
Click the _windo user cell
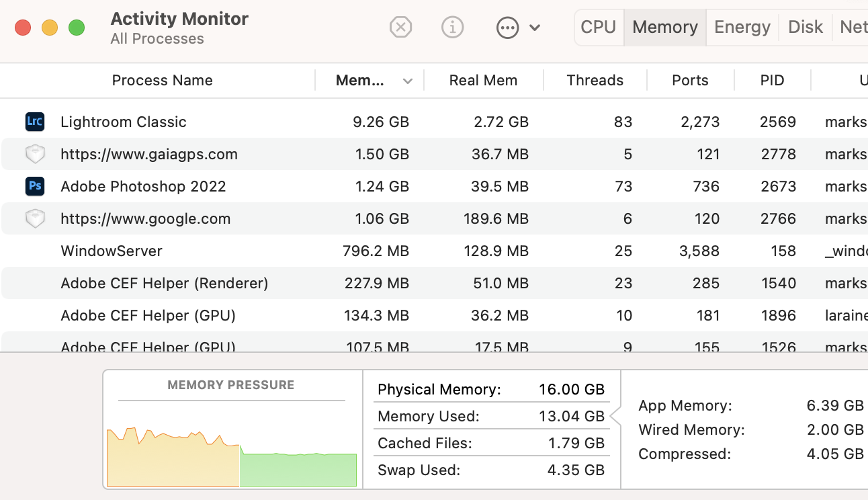pyautogui.click(x=847, y=251)
